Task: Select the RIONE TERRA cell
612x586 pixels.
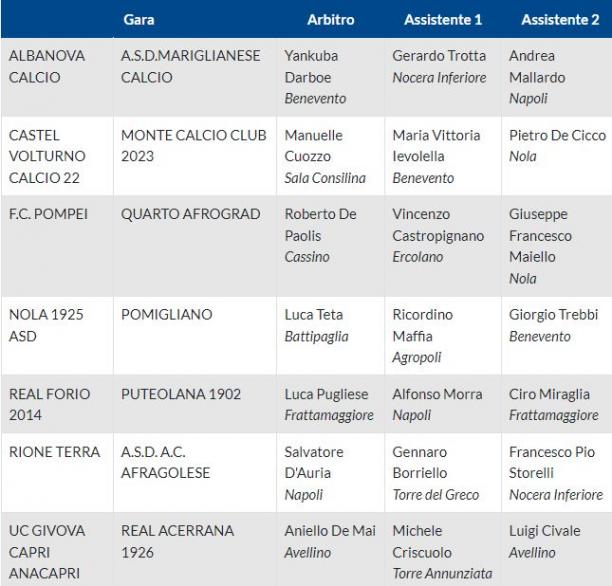Action: tap(57, 473)
